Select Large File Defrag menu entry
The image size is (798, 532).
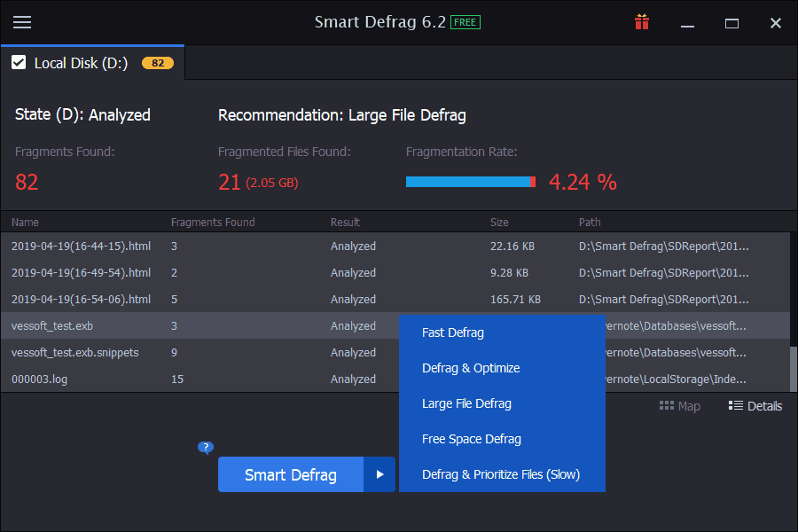coord(502,403)
